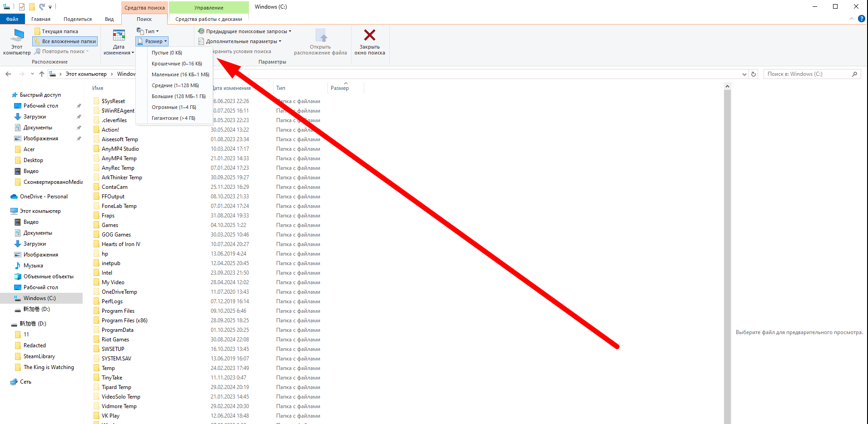868x424 pixels.
Task: Open the address bar history dropdown
Action: (744, 74)
